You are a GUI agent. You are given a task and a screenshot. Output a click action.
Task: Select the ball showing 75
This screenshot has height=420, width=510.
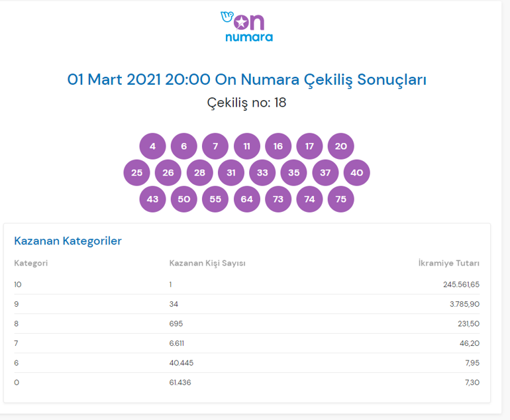341,199
